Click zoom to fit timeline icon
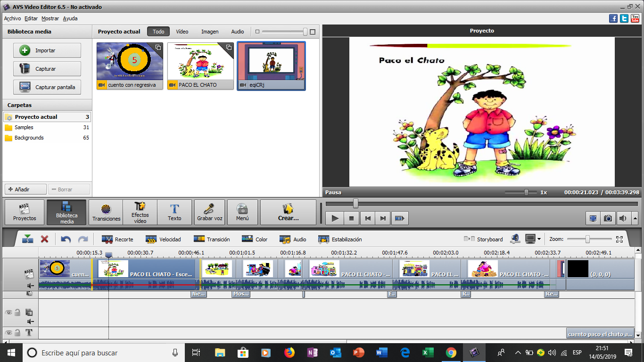Viewport: 644px width, 362px height. point(619,239)
